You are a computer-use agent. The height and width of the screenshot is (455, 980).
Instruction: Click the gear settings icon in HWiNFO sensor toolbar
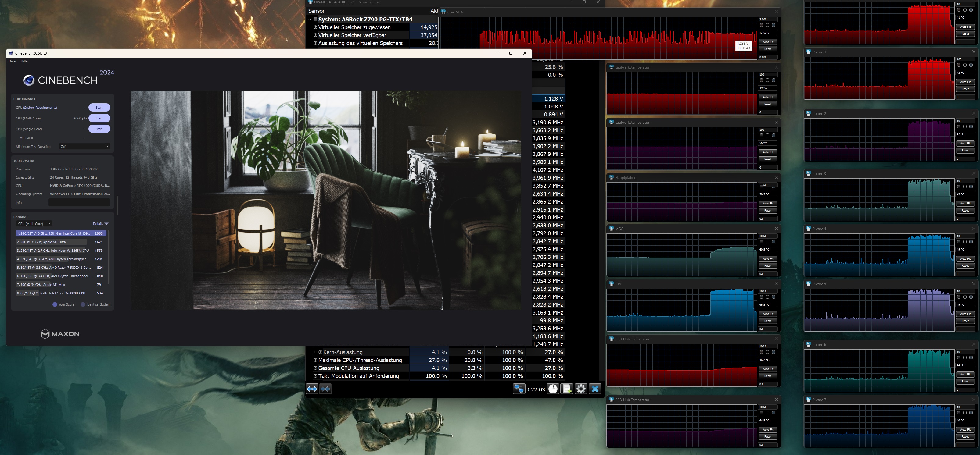(x=581, y=389)
